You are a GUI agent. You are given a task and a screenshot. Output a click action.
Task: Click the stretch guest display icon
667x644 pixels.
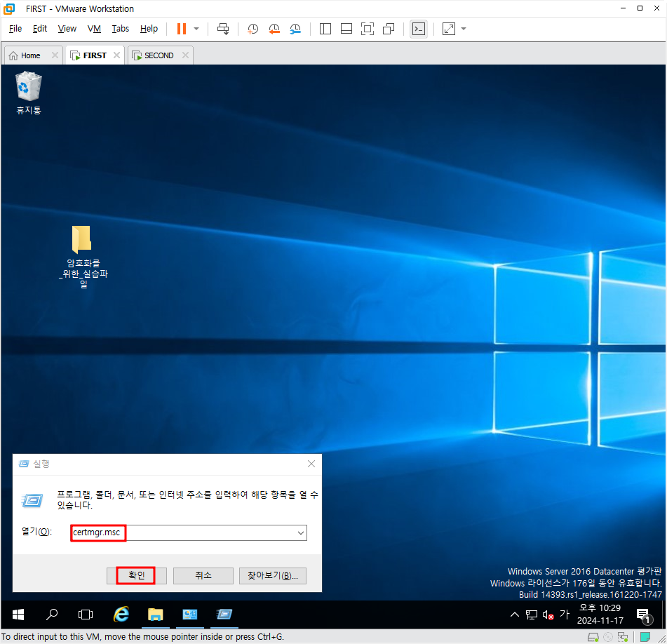coord(448,29)
